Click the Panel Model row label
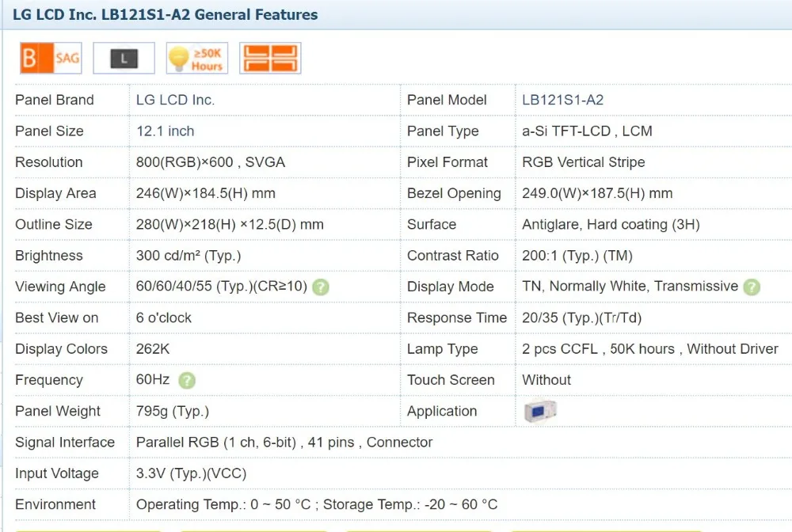Viewport: 792px width, 532px height. click(x=447, y=100)
